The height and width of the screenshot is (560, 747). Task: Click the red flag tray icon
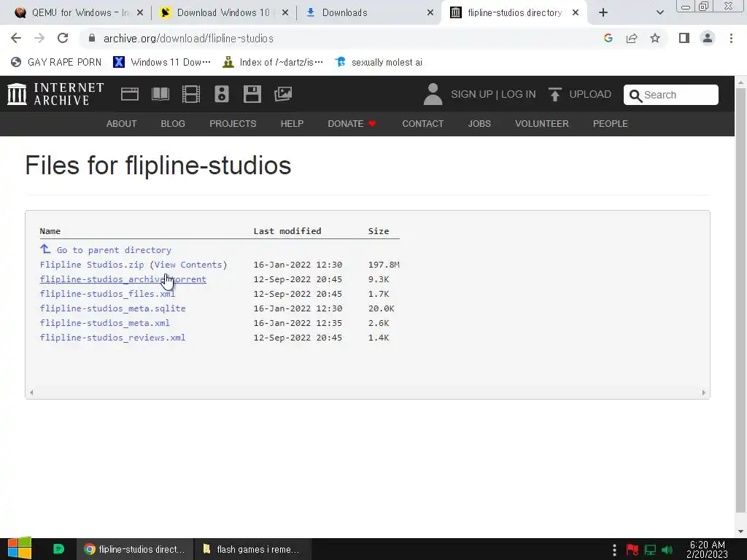(632, 550)
